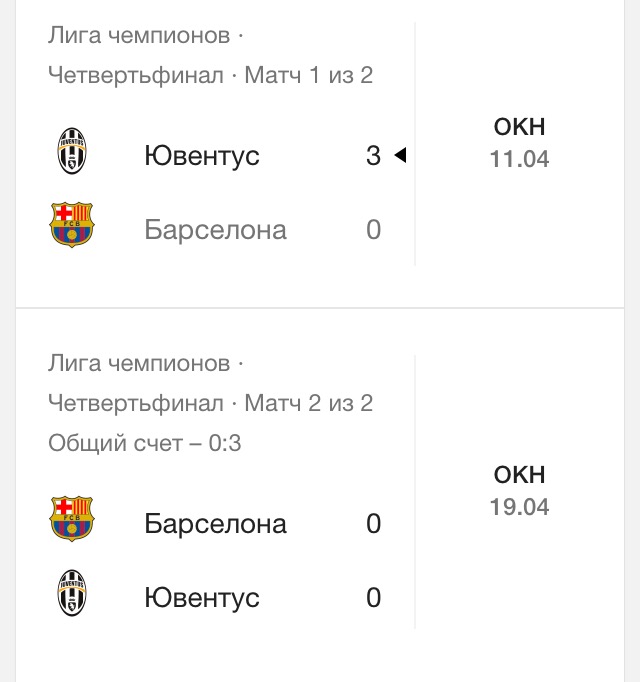640x682 pixels.
Task: Select Барселона team name in match 2
Action: pos(215,524)
